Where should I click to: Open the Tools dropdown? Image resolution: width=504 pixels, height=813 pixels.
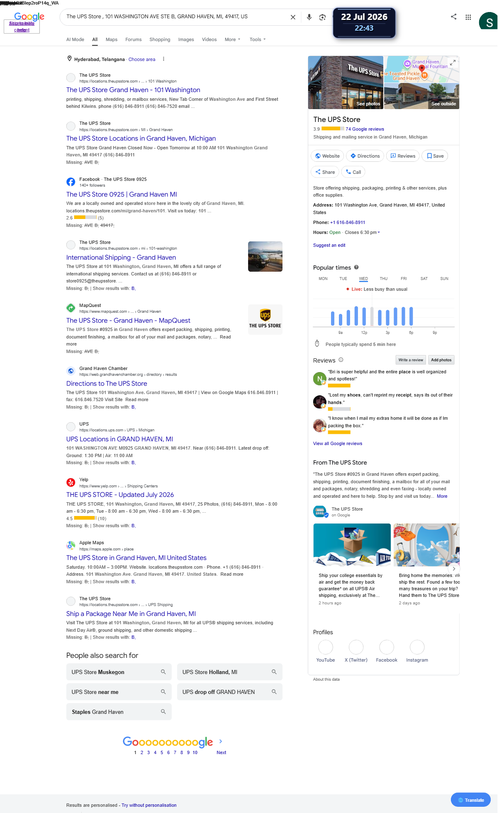[x=258, y=39]
